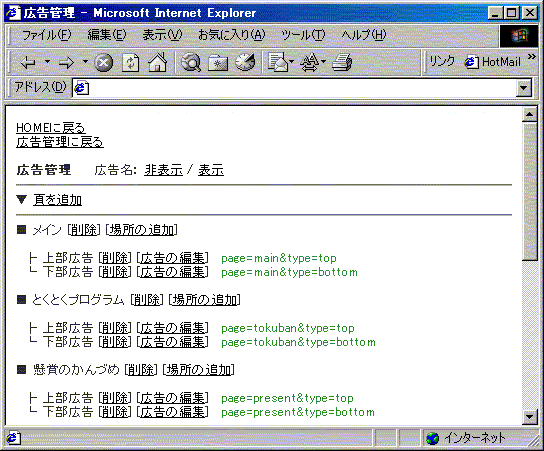Viewport: 544px width, 451px height.
Task: Open the Favorites folder icon
Action: [218, 63]
